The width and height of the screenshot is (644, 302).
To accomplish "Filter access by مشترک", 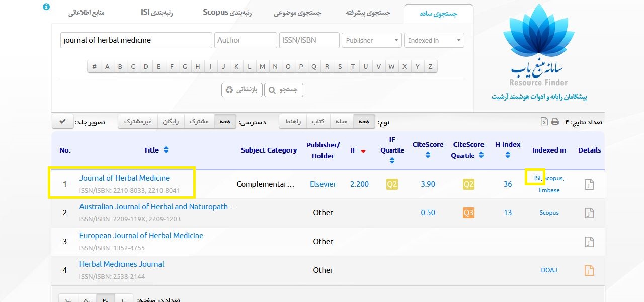I will pos(199,121).
